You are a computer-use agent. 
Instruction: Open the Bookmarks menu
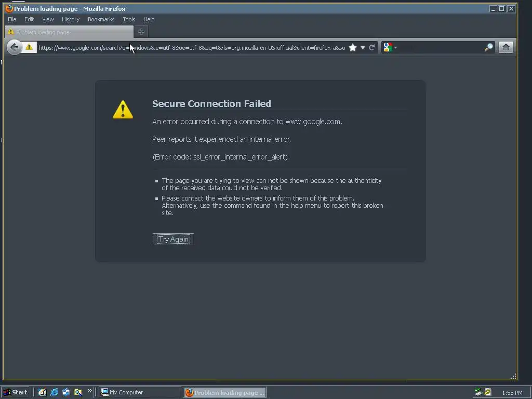101,19
